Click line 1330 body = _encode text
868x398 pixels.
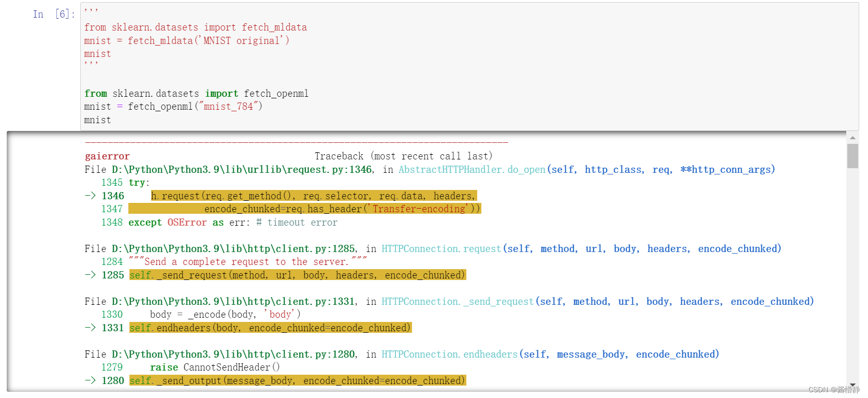225,315
